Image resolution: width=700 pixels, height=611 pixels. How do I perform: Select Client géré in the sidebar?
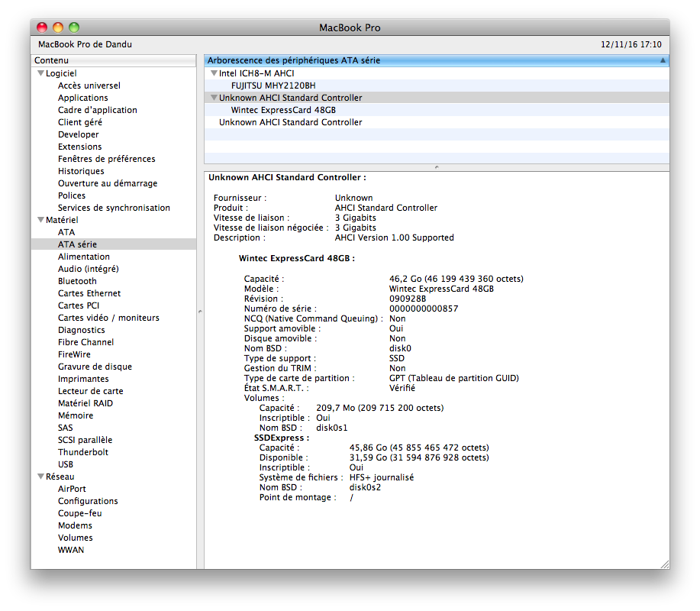(x=80, y=122)
